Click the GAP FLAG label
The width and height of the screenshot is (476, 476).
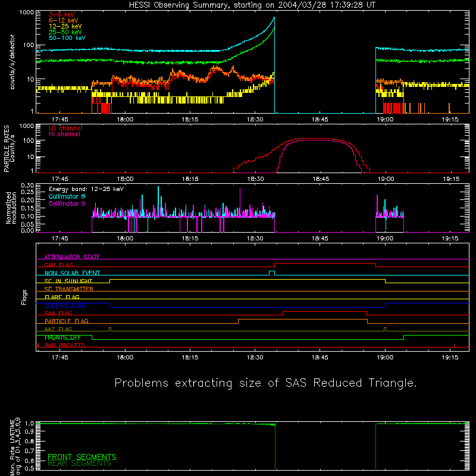pos(58,265)
